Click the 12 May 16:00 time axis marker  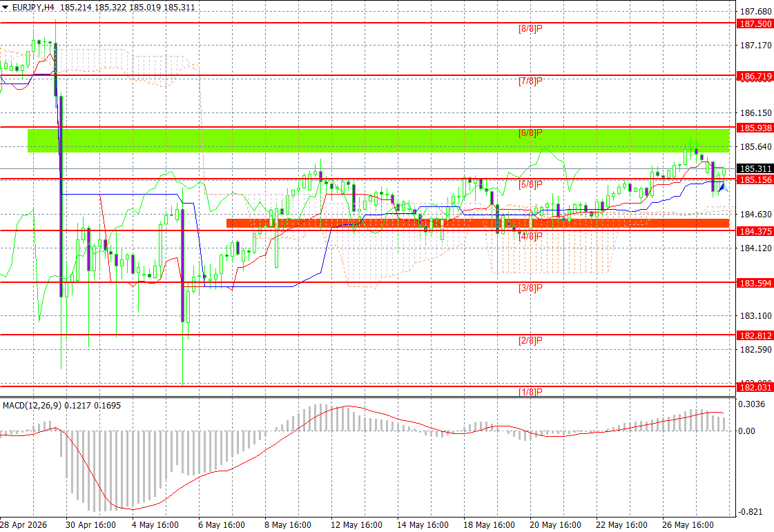356,524
